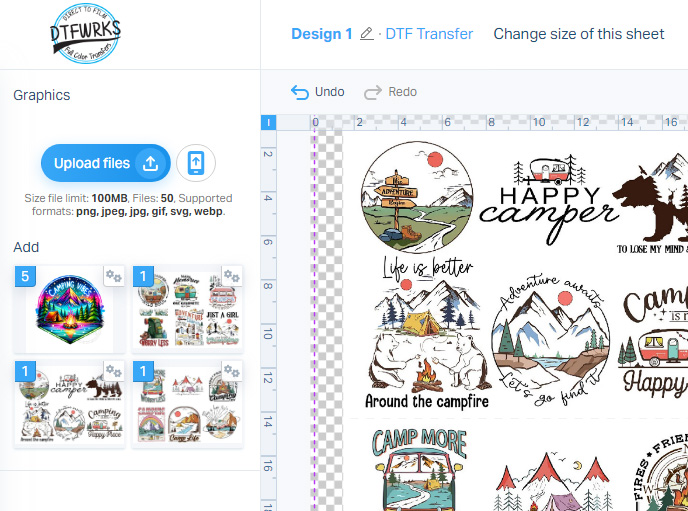Viewport: 688px width, 511px height.
Task: Add the Happy Camper collage thumbnail
Action: [x=69, y=405]
